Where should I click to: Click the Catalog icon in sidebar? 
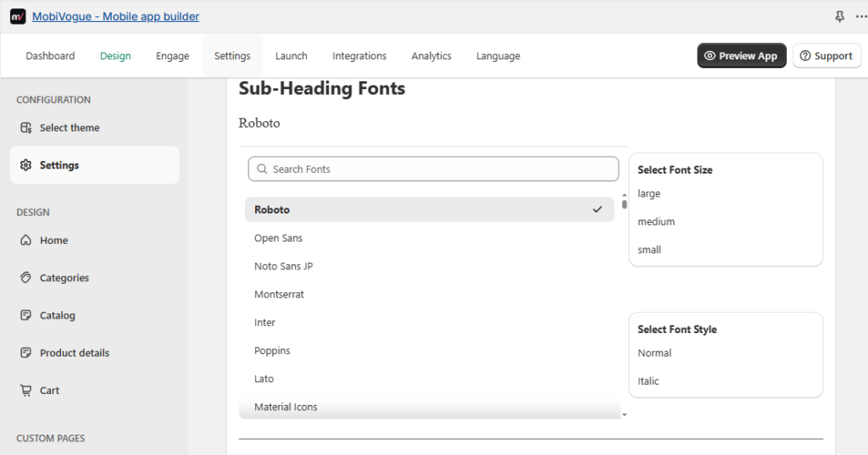pyautogui.click(x=26, y=315)
